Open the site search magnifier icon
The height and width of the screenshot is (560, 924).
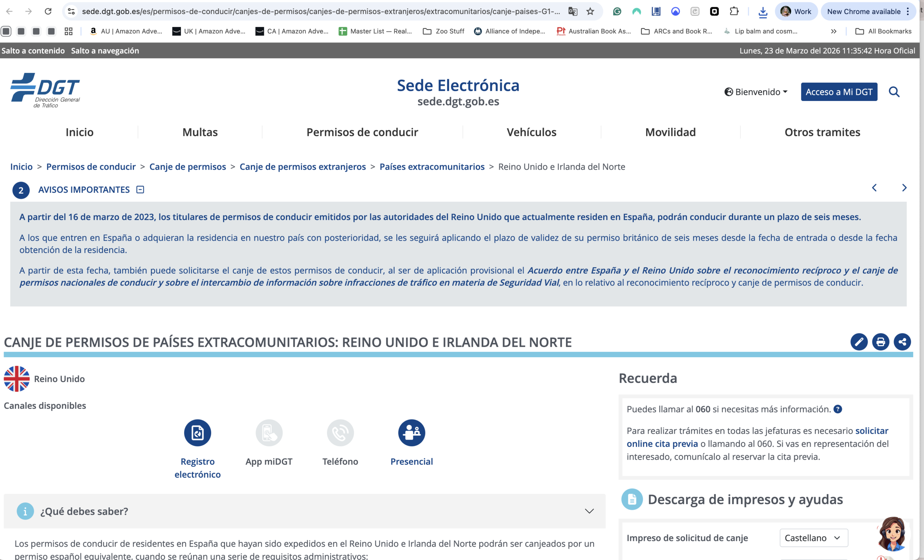pyautogui.click(x=895, y=92)
